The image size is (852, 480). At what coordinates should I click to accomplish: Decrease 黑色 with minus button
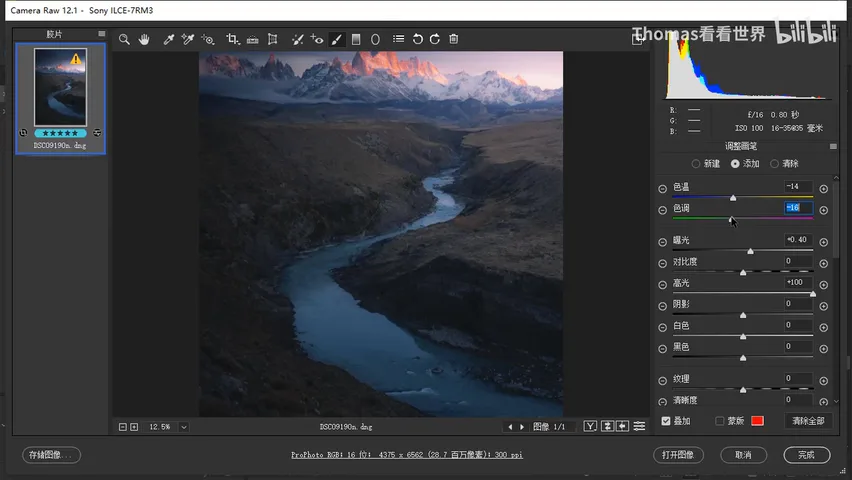tap(662, 348)
